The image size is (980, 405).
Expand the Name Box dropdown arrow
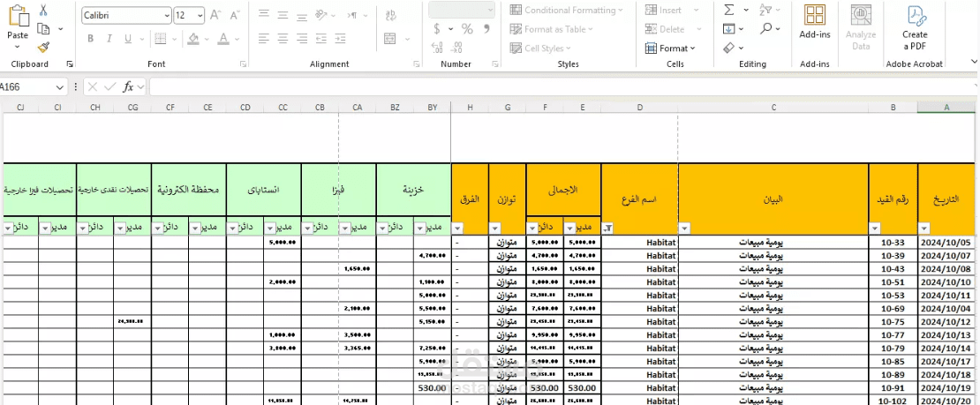(x=60, y=87)
